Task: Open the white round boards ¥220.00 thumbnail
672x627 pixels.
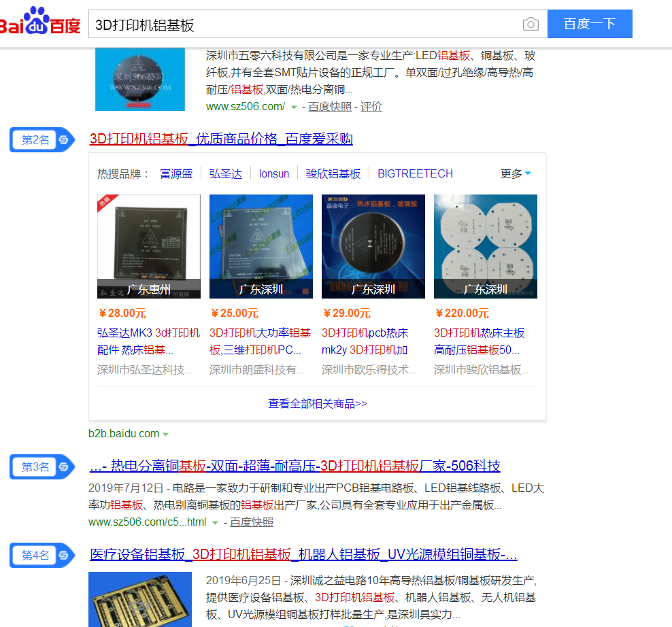Action: coord(486,246)
